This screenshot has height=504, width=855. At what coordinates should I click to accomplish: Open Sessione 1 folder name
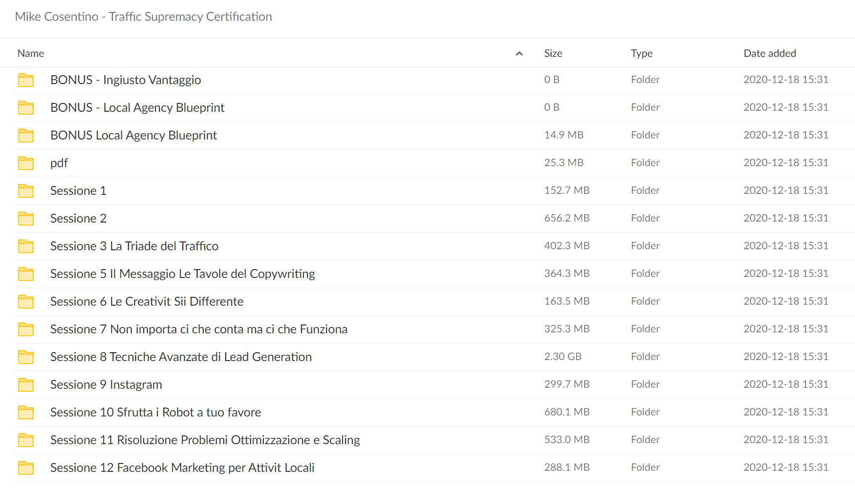pyautogui.click(x=78, y=191)
